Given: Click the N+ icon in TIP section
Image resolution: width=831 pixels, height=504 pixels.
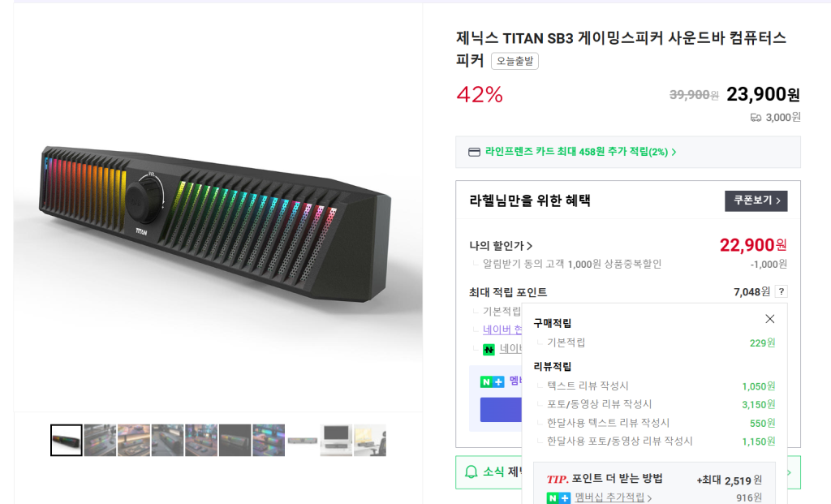Looking at the screenshot, I should pyautogui.click(x=558, y=498).
